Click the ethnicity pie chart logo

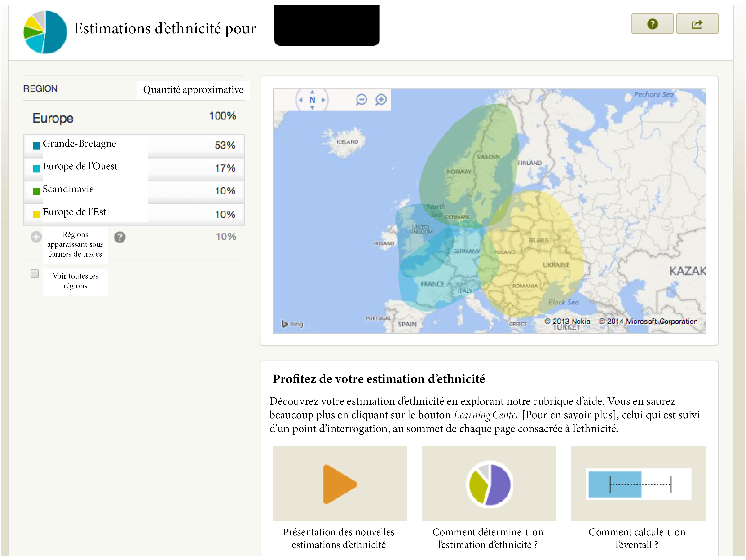(45, 32)
